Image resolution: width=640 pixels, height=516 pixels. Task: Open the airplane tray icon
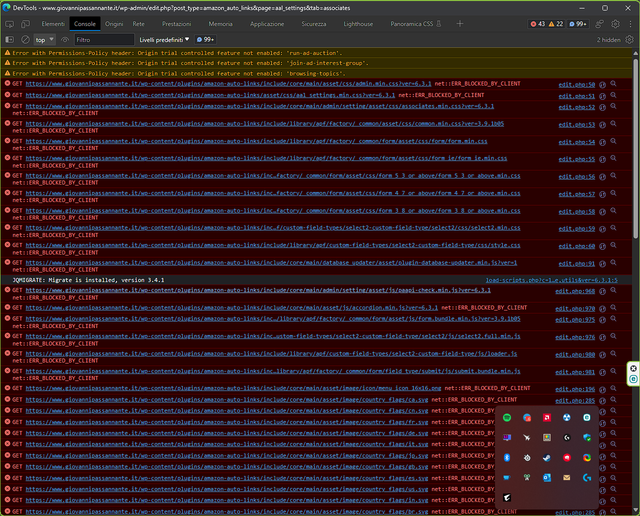click(527, 437)
